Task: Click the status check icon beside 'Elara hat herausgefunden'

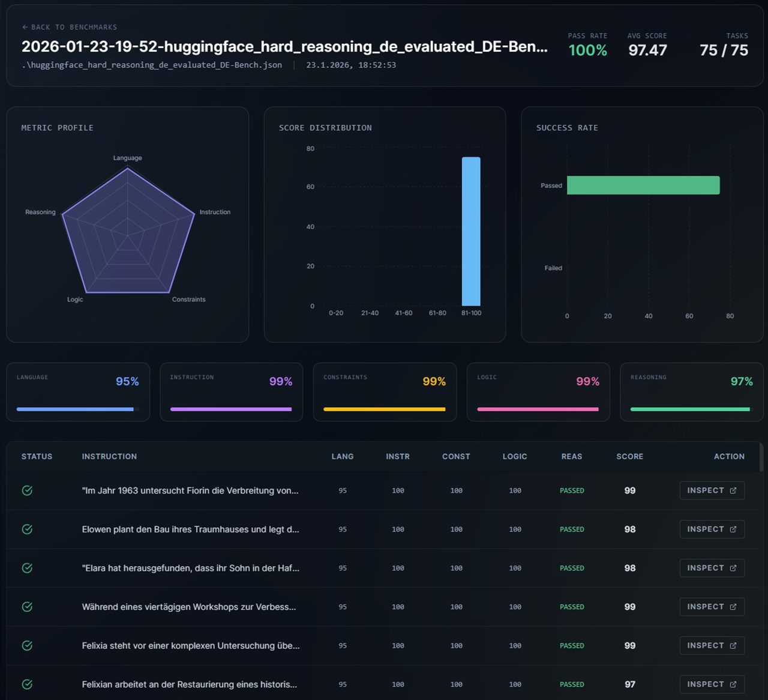Action: (27, 568)
